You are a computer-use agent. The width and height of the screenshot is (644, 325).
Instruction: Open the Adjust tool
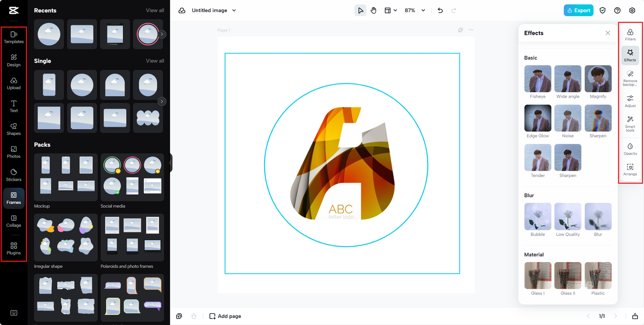pyautogui.click(x=630, y=101)
